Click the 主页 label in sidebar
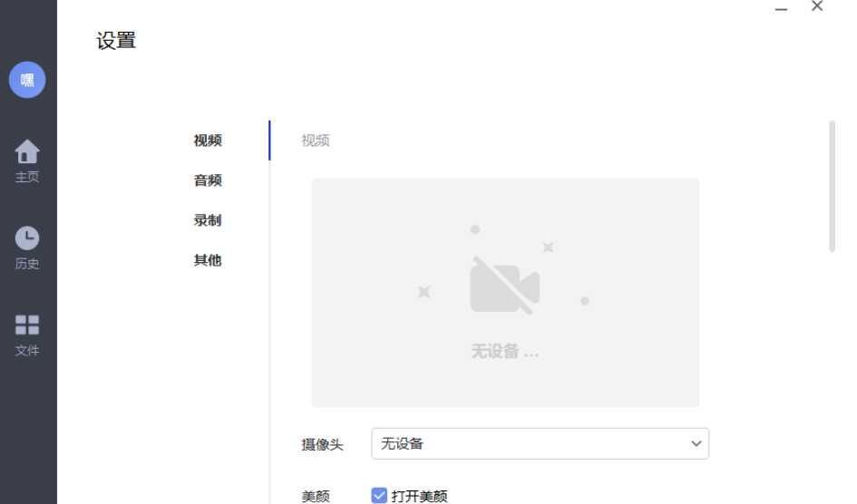Viewport: 857px width, 504px height. (27, 177)
